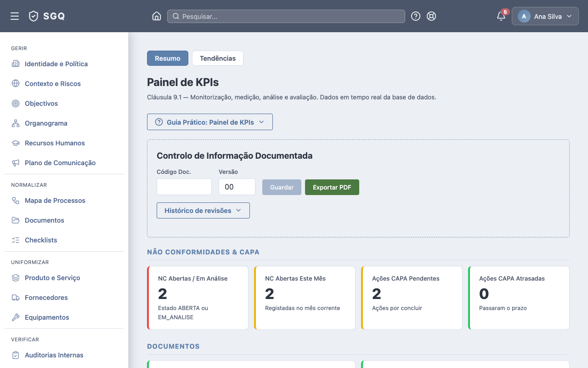Click the magnifier icon in the search bar
This screenshot has width=588, height=368.
176,17
